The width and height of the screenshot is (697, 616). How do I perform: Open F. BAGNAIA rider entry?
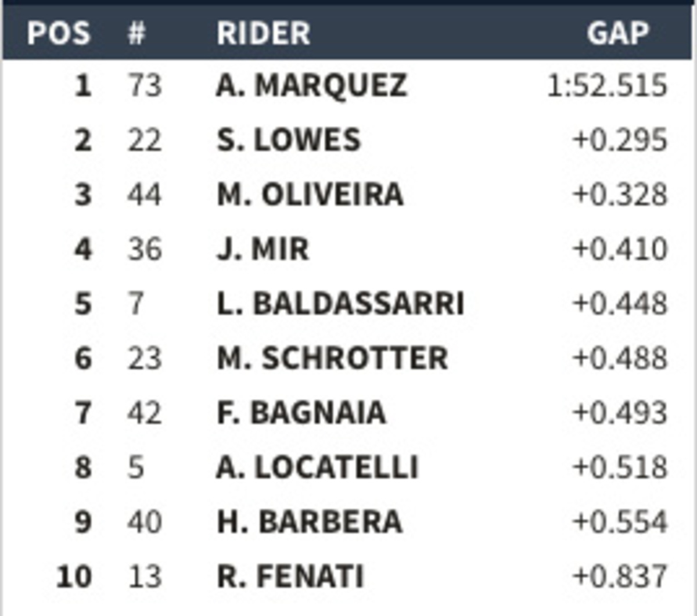coord(301,413)
